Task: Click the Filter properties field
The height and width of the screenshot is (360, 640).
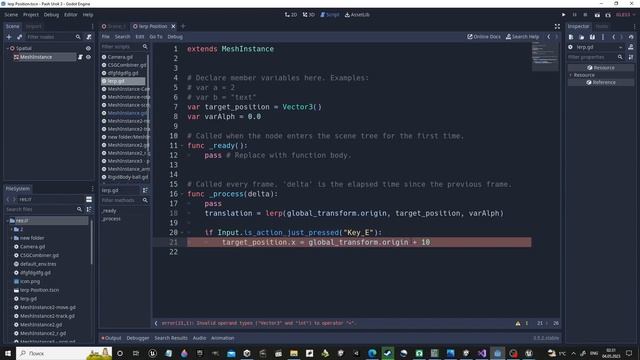Action: [596, 57]
